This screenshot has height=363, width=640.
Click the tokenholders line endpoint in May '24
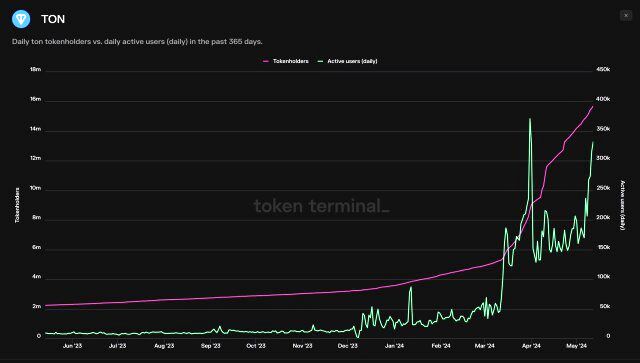pos(593,107)
